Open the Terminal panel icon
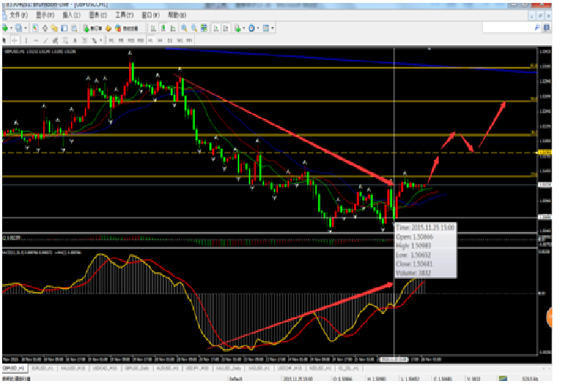Viewport: 564px width, 392px height. tap(64, 28)
